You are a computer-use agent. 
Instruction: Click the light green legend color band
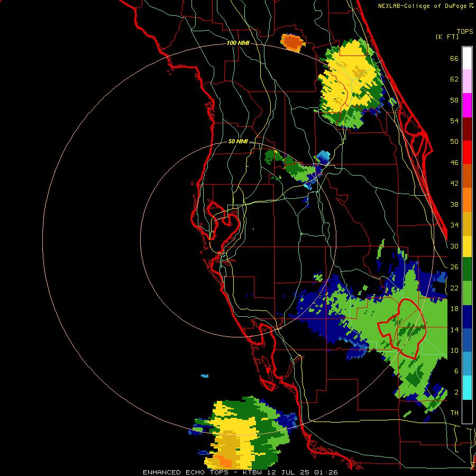(467, 293)
